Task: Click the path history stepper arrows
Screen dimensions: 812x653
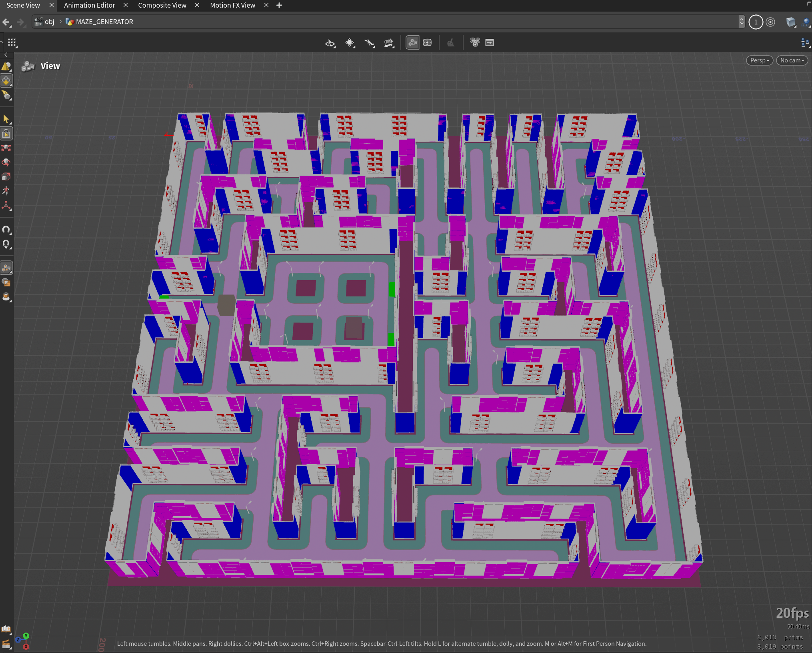Action: 742,22
